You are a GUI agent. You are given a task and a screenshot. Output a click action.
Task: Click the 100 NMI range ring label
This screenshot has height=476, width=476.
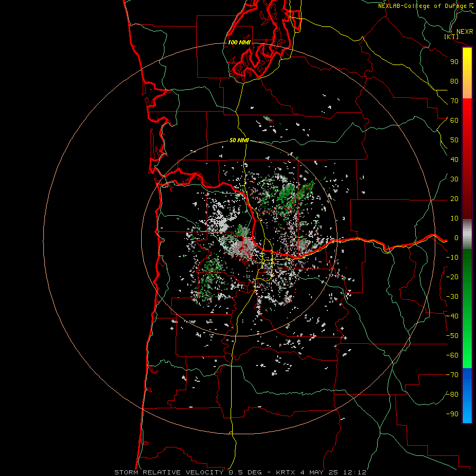click(x=239, y=42)
